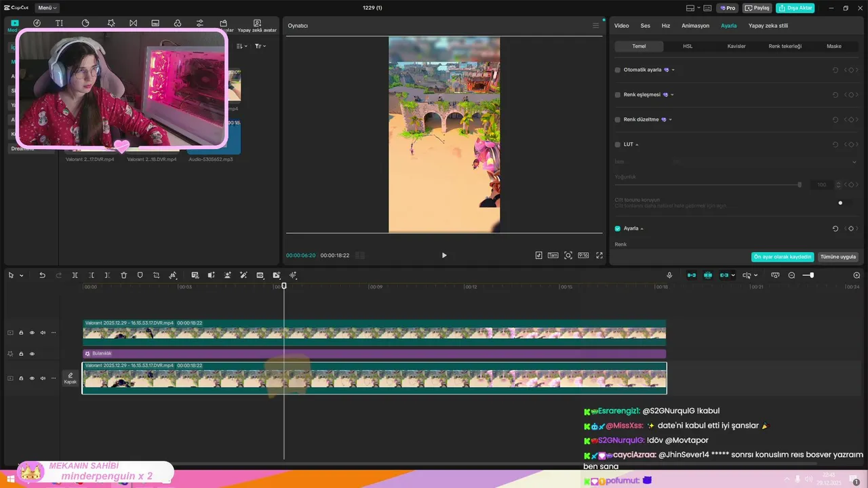Viewport: 868px width, 488px height.
Task: Reset the Ayarla section with reset arrow
Action: pos(835,229)
